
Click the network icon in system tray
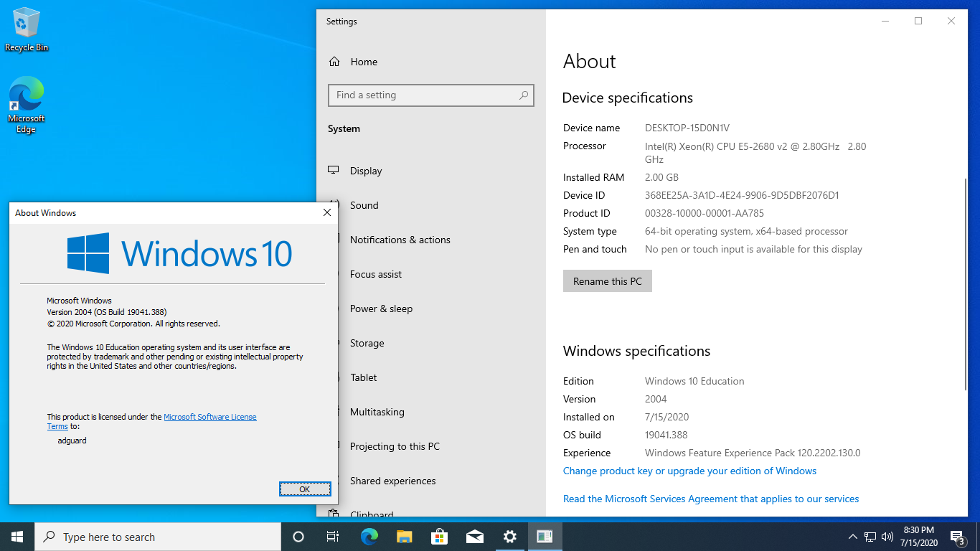[x=870, y=537]
